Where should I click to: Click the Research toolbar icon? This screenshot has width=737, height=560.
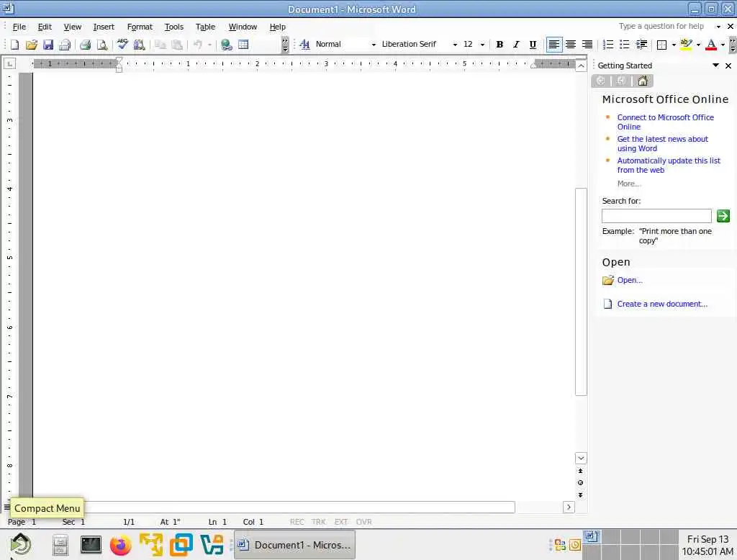point(139,45)
